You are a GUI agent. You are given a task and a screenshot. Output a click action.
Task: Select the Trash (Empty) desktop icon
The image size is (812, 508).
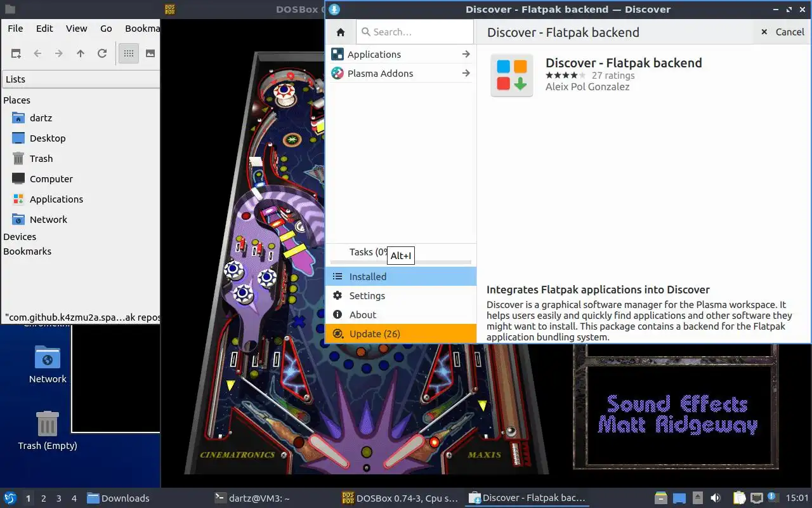[48, 430]
